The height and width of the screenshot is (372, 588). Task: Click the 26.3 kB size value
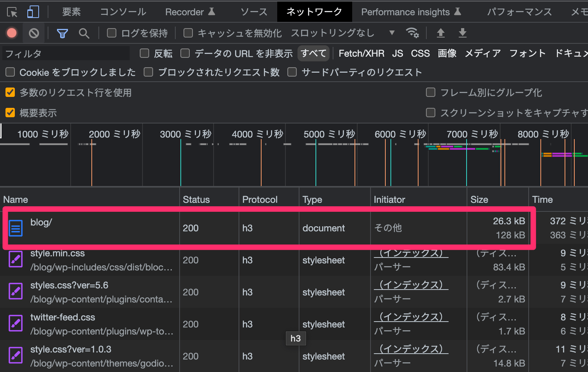[x=509, y=221]
